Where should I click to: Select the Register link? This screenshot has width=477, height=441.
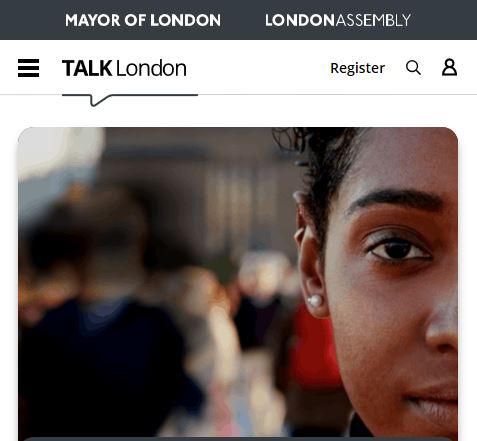coord(357,68)
